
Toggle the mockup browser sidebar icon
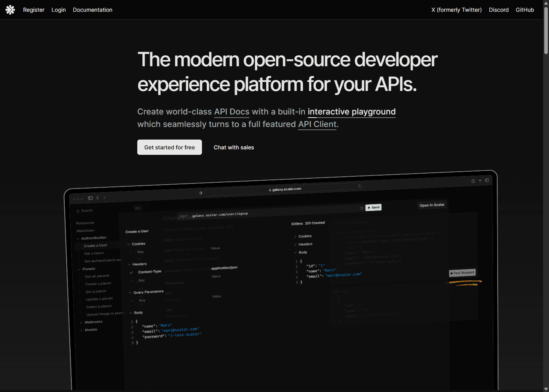(90, 198)
